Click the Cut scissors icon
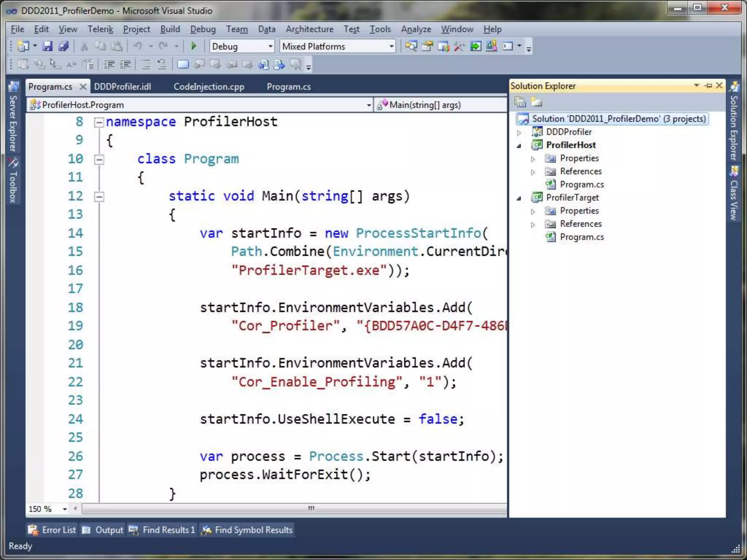 point(84,46)
